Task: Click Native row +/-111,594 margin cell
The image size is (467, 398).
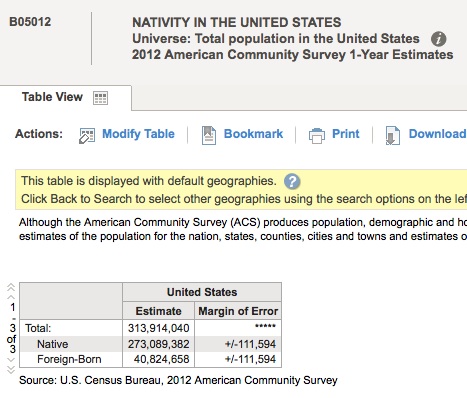Action: click(238, 344)
